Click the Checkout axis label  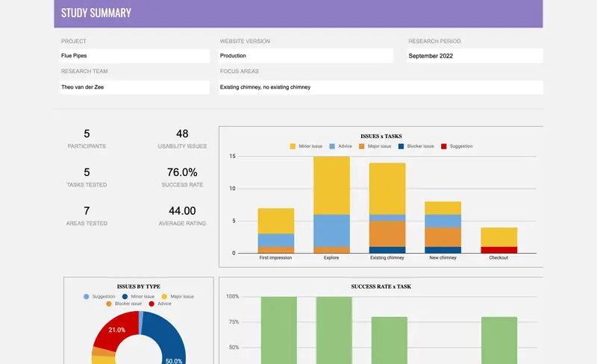point(498,258)
